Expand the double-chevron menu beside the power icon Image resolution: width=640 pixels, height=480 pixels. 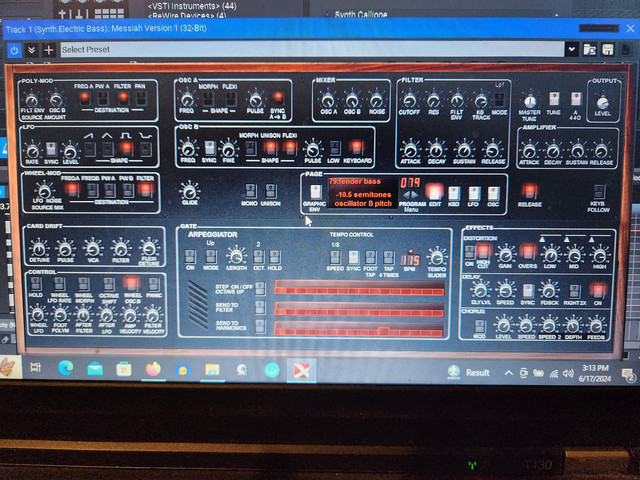coord(31,49)
